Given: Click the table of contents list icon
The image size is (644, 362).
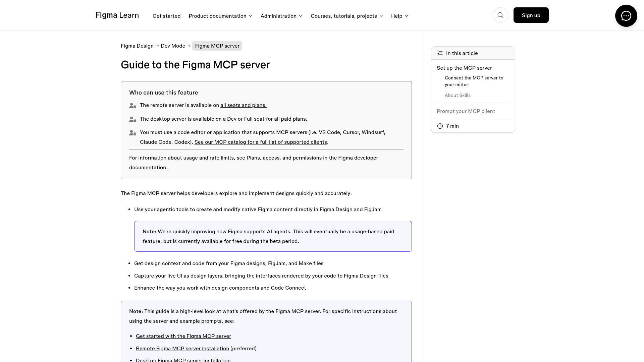Looking at the screenshot, I should point(440,53).
